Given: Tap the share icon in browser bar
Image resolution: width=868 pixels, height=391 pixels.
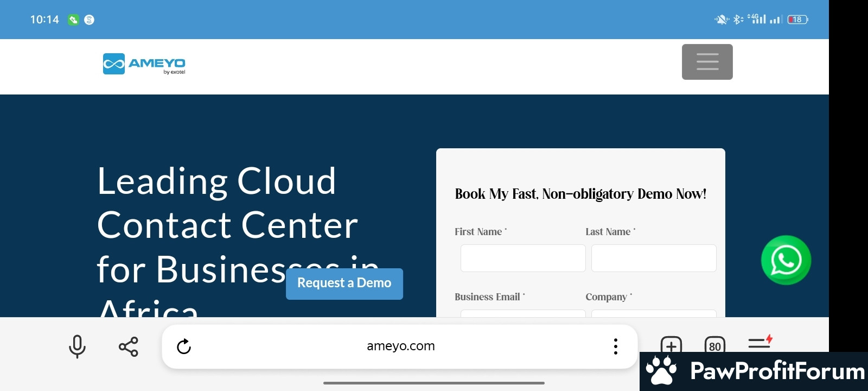Looking at the screenshot, I should click(129, 346).
